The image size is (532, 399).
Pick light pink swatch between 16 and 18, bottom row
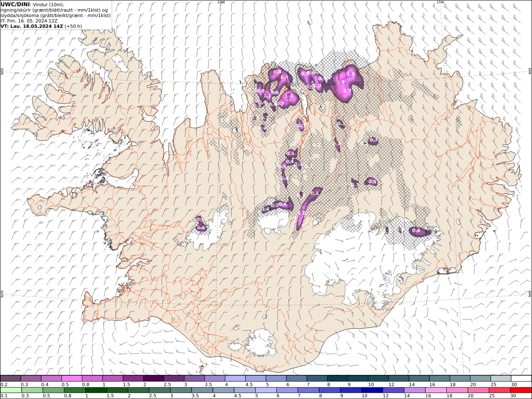point(435,390)
